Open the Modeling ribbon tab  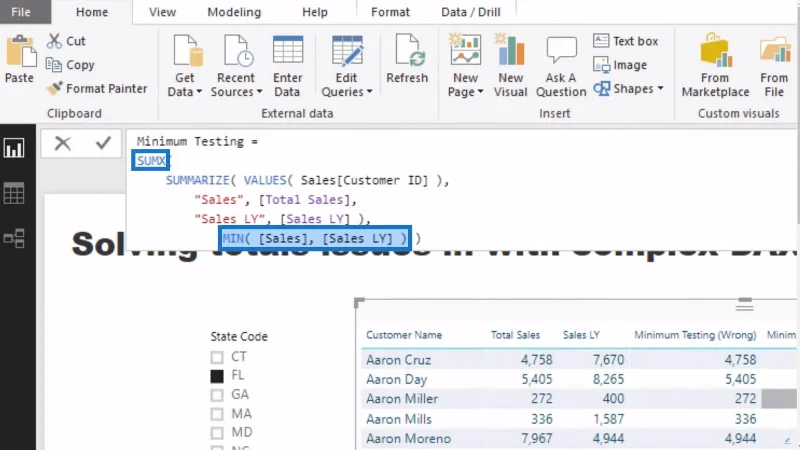(234, 12)
